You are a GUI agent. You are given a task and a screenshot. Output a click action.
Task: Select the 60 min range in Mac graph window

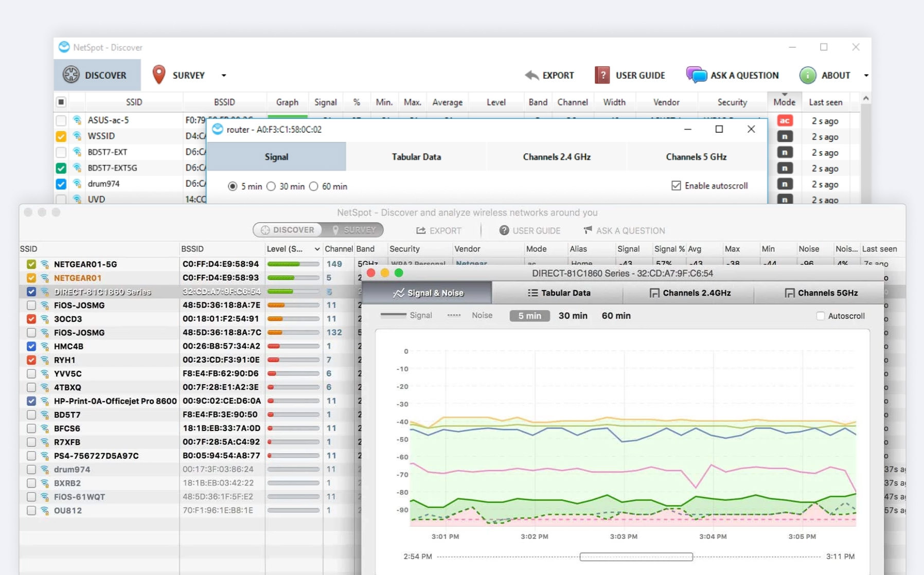coord(616,316)
